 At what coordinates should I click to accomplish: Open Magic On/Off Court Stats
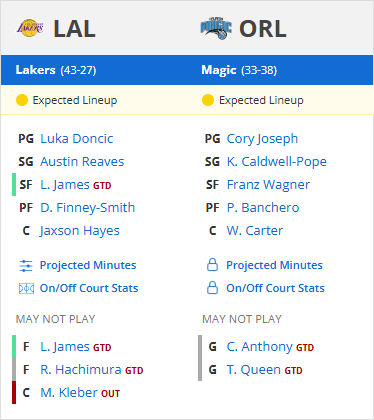coord(275,288)
